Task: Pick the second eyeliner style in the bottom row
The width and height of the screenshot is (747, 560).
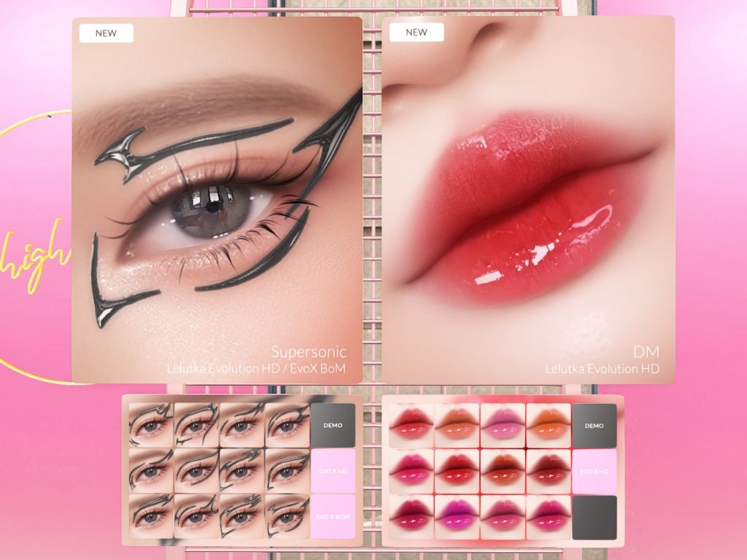Action: 196,517
